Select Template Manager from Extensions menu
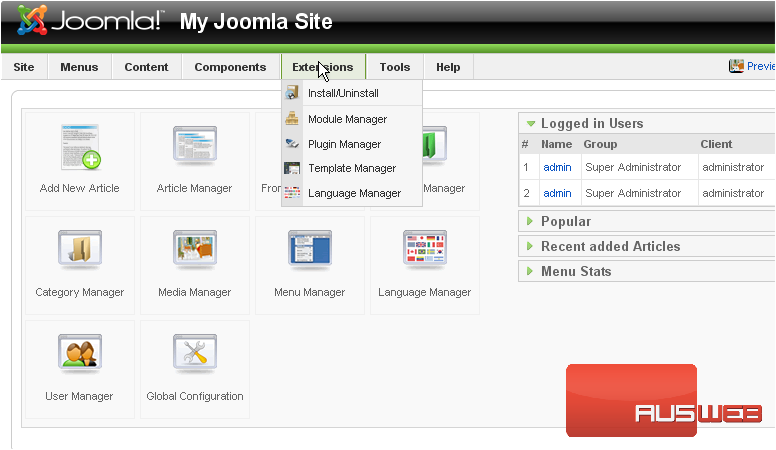Screen dimensions: 776x450 [352, 168]
